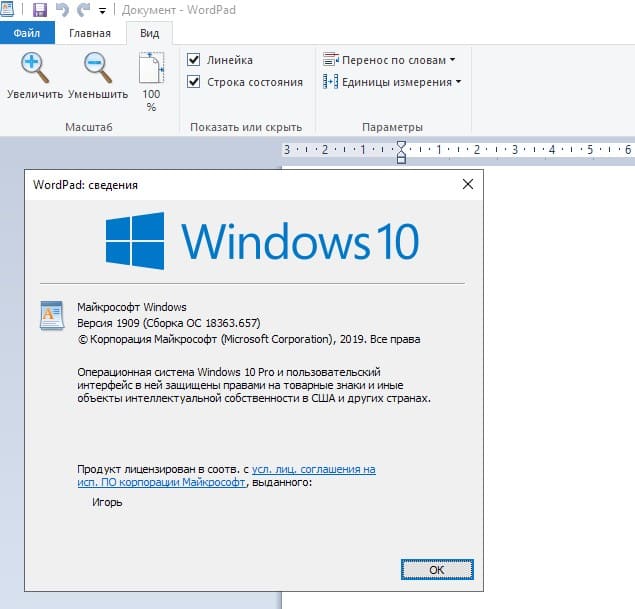Click the Undo arrow in title bar
This screenshot has width=635, height=609.
(62, 9)
